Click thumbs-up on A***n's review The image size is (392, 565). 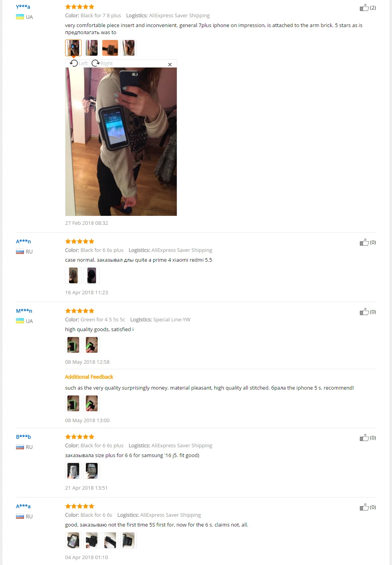[x=364, y=242]
